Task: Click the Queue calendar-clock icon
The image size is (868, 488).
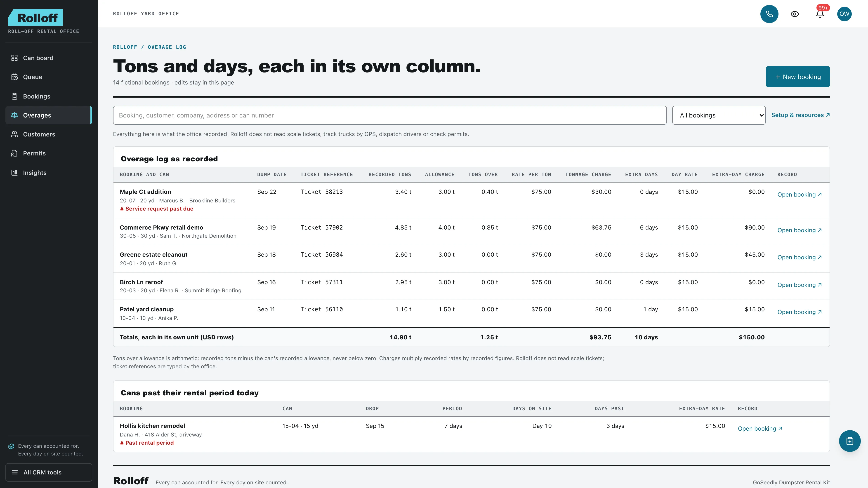Action: pos(14,77)
